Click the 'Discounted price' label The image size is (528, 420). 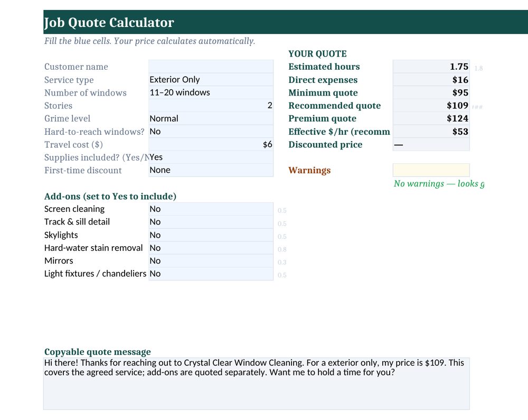325,145
